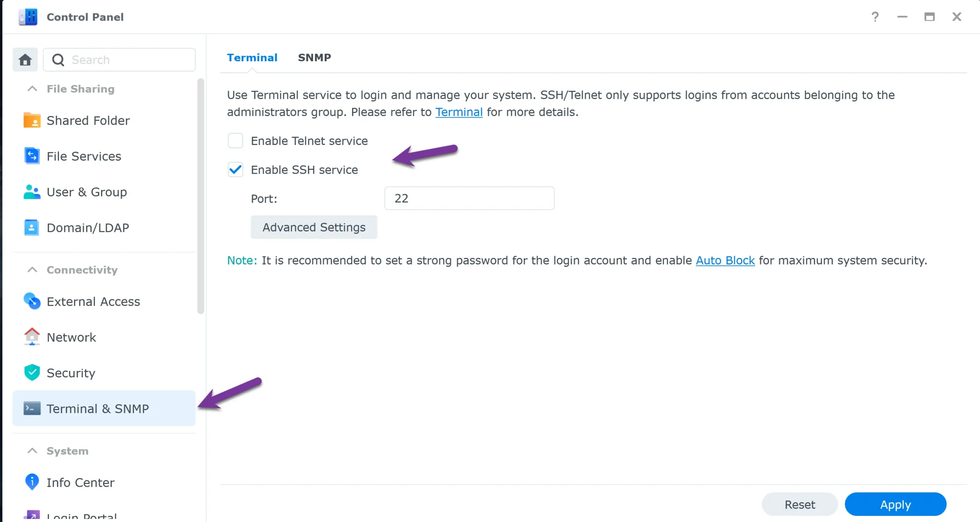Click the home icon above the sidebar
Viewport: 980px width, 522px height.
[x=25, y=59]
